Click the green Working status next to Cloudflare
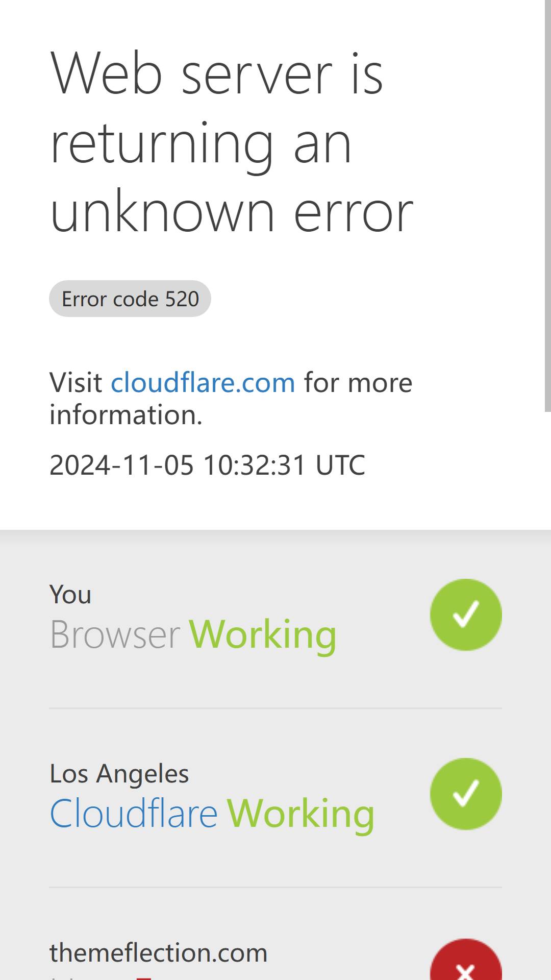Image resolution: width=551 pixels, height=980 pixels. (300, 814)
